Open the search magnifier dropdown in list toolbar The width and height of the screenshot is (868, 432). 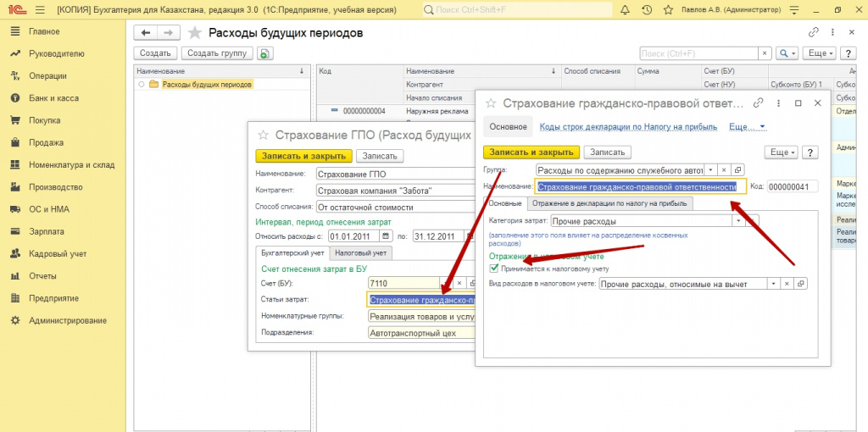[x=787, y=53]
